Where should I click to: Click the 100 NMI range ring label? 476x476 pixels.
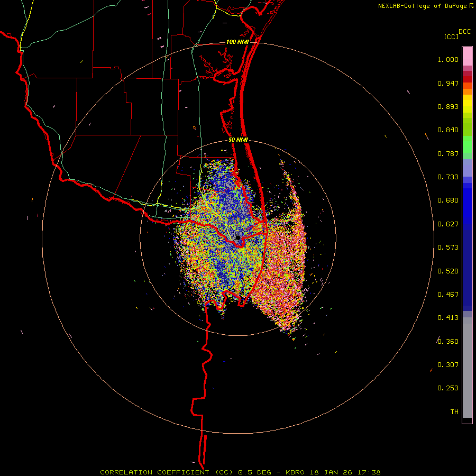(237, 42)
